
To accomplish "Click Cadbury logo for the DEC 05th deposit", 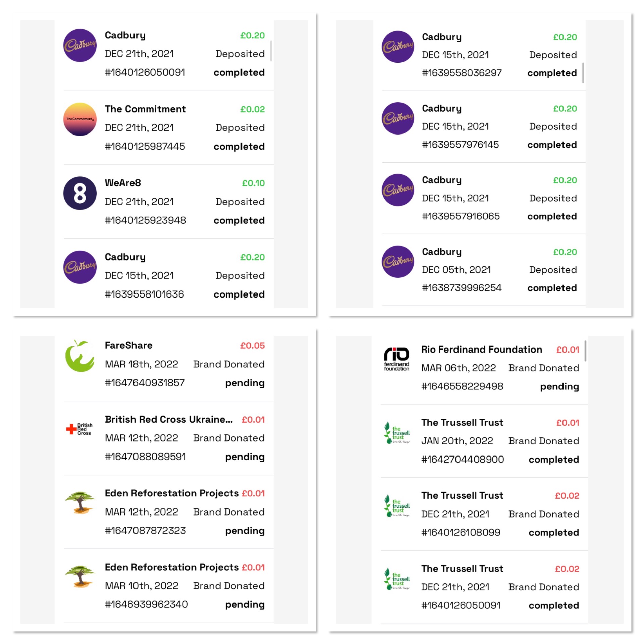I will (398, 262).
